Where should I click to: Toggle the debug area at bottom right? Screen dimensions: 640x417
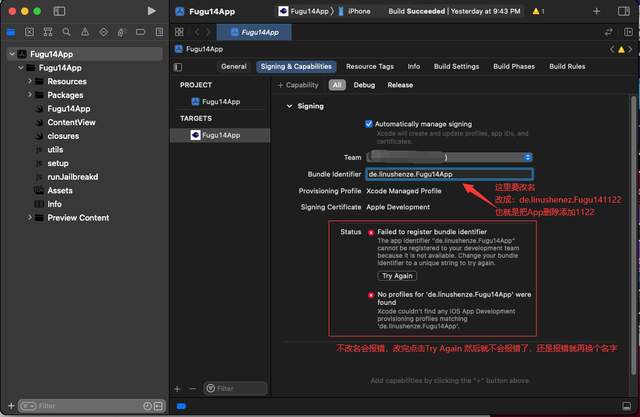(626, 406)
